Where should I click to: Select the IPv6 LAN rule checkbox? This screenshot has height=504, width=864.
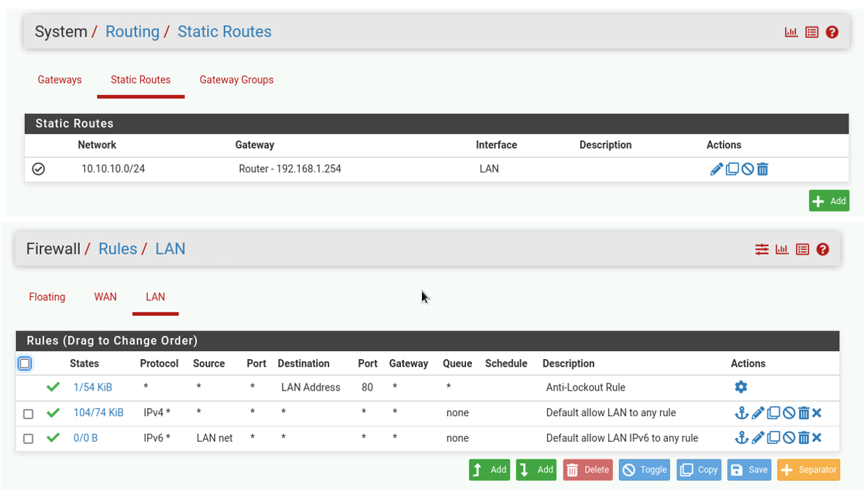click(x=29, y=439)
